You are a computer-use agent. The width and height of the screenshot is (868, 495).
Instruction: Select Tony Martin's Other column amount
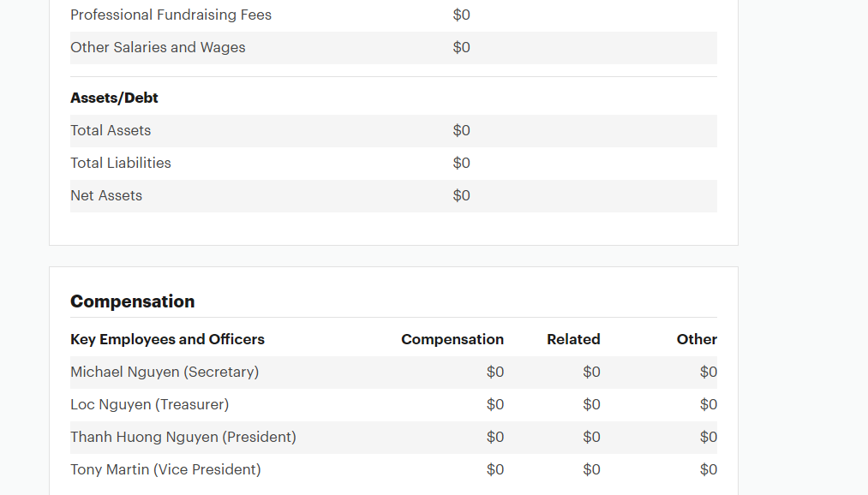point(709,469)
